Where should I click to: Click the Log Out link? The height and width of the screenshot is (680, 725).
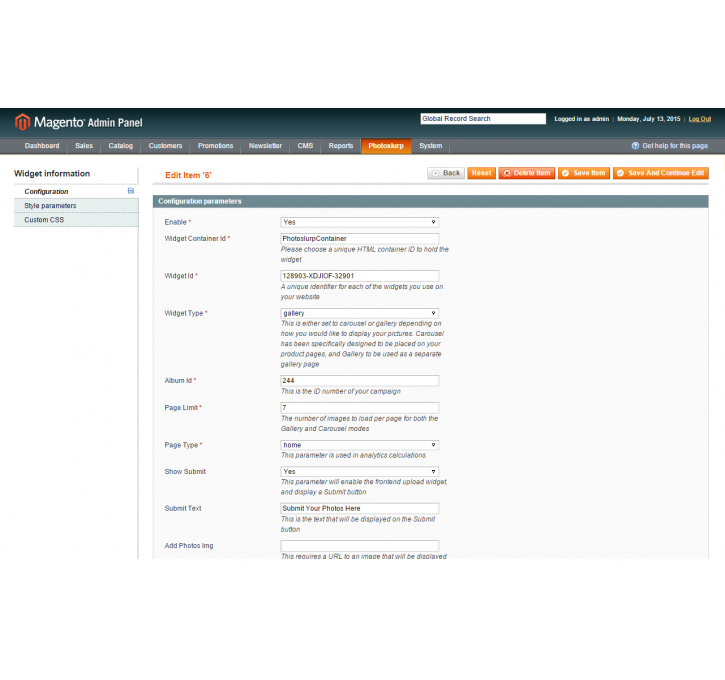click(x=700, y=119)
